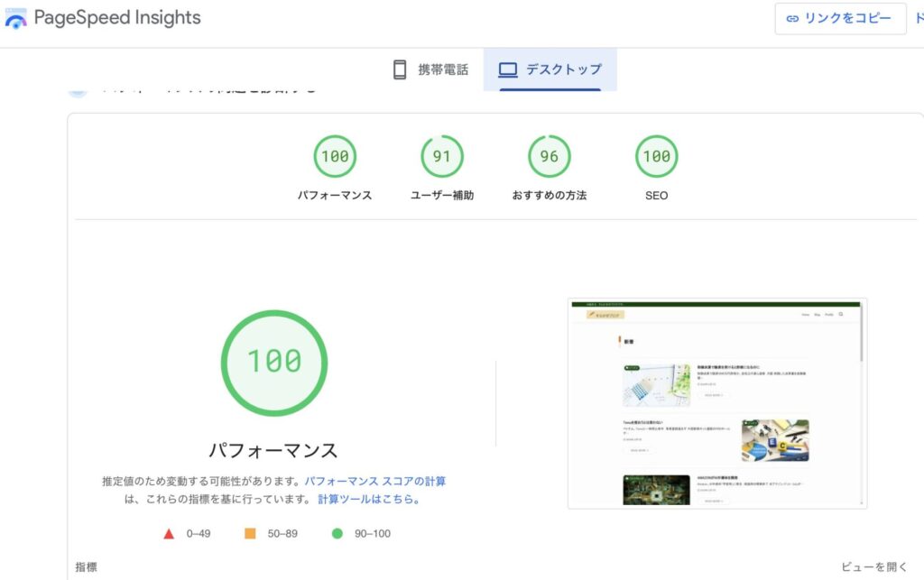
Task: Click the large パフォーマンス heading under the gauge
Action: point(273,450)
